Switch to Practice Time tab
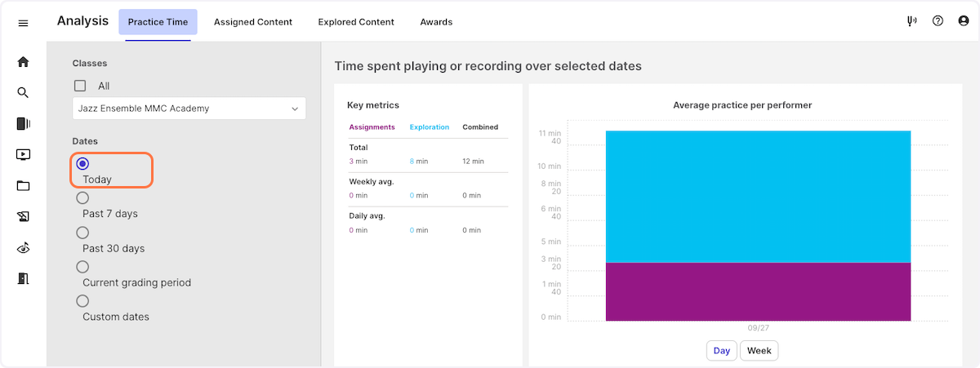Image resolution: width=980 pixels, height=368 pixels. [158, 22]
